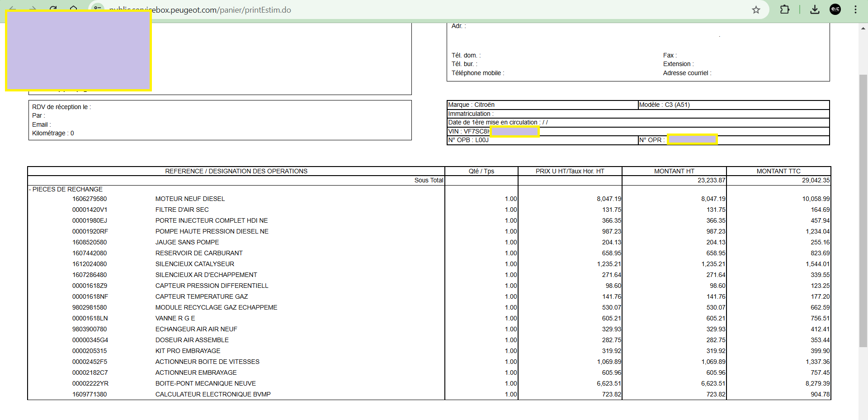Click the PIECES DE RECHANGE section label
This screenshot has width=868, height=420.
click(66, 189)
